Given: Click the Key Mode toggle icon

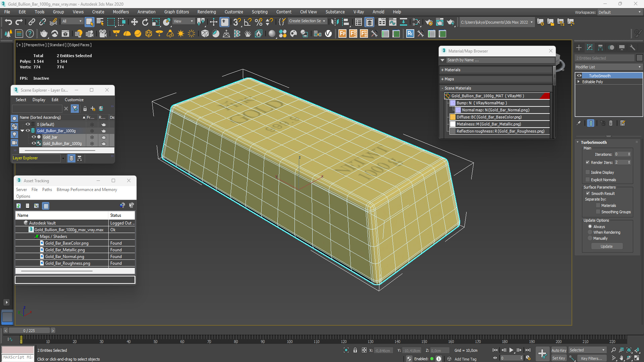Looking at the screenshot, I should click(495, 358).
